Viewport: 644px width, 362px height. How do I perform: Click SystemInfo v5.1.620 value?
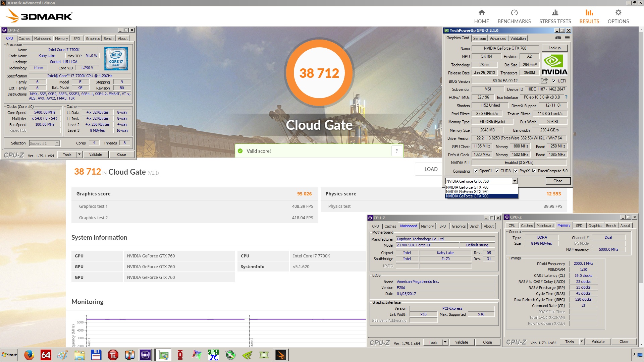coord(301,266)
